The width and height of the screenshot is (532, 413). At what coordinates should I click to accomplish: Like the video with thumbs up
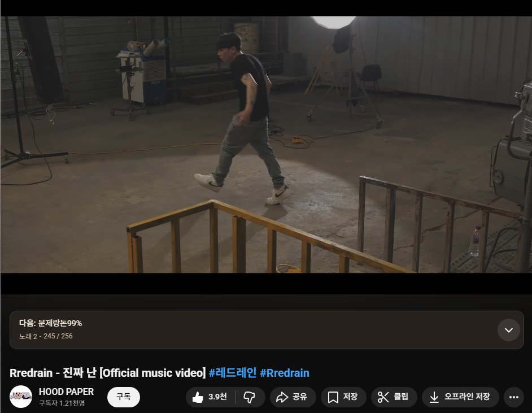pos(210,397)
